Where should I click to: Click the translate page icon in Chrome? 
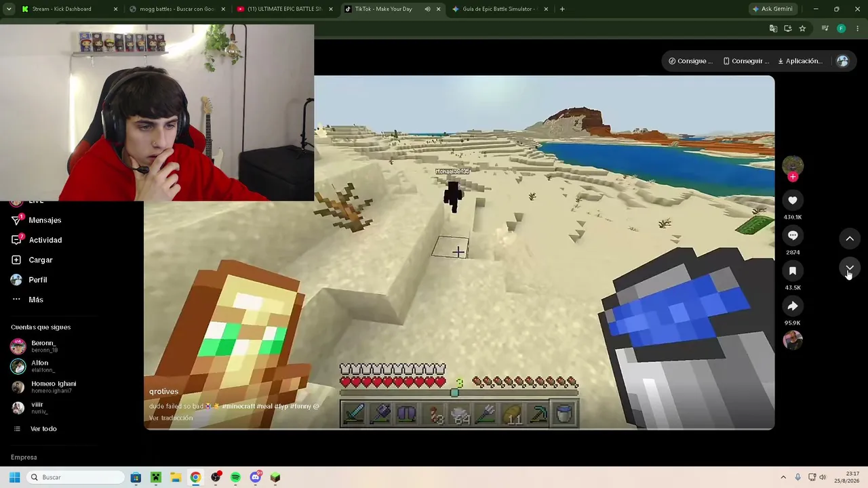(773, 28)
